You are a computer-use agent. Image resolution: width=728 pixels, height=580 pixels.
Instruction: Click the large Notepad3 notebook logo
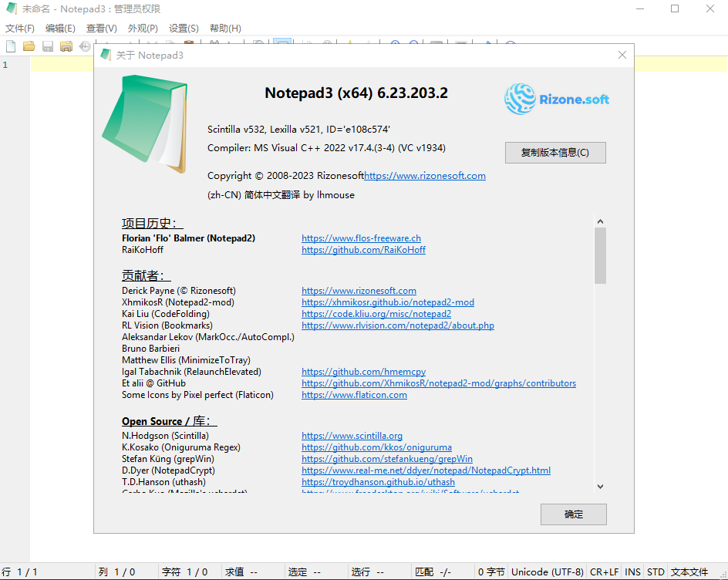pos(145,123)
